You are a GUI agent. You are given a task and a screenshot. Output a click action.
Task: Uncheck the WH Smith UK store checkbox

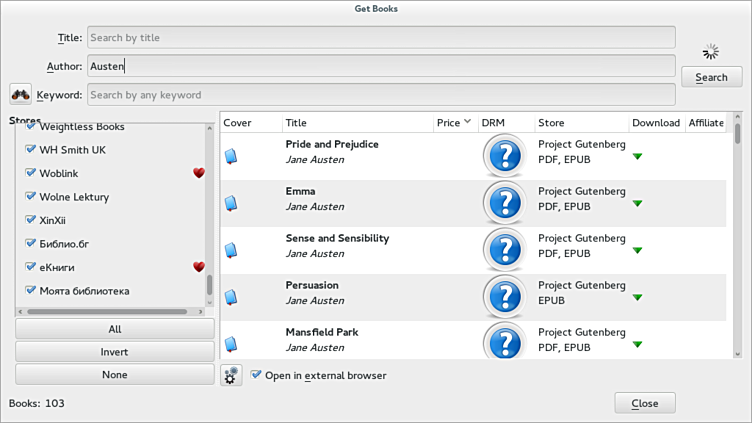point(31,150)
